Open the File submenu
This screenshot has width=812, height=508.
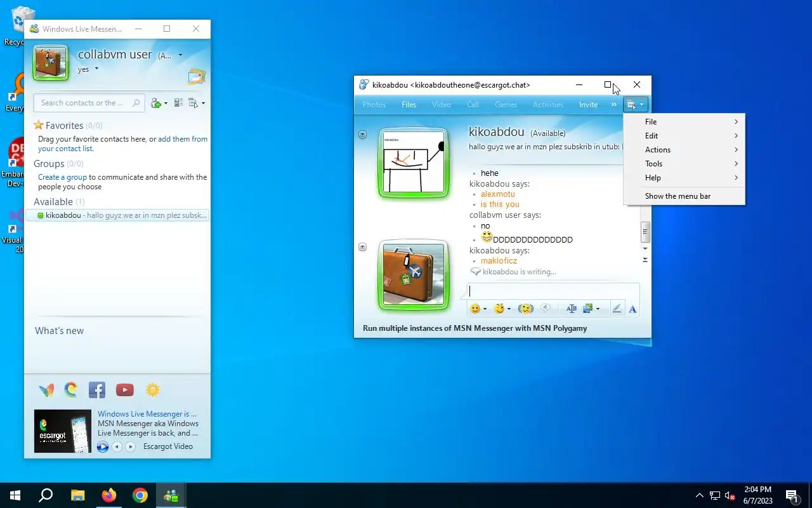point(684,122)
